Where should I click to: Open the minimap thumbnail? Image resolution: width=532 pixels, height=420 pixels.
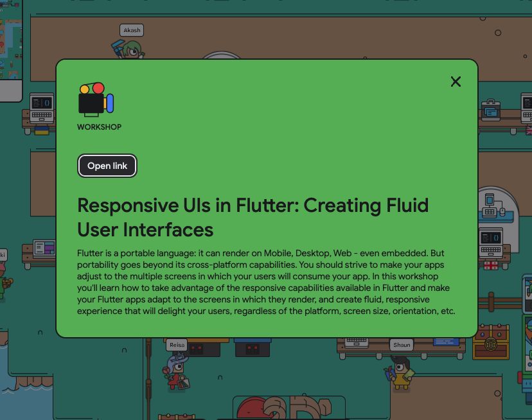pos(11,40)
